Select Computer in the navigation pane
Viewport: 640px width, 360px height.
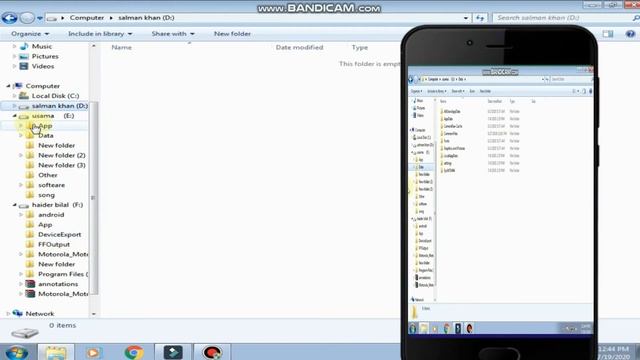point(42,86)
